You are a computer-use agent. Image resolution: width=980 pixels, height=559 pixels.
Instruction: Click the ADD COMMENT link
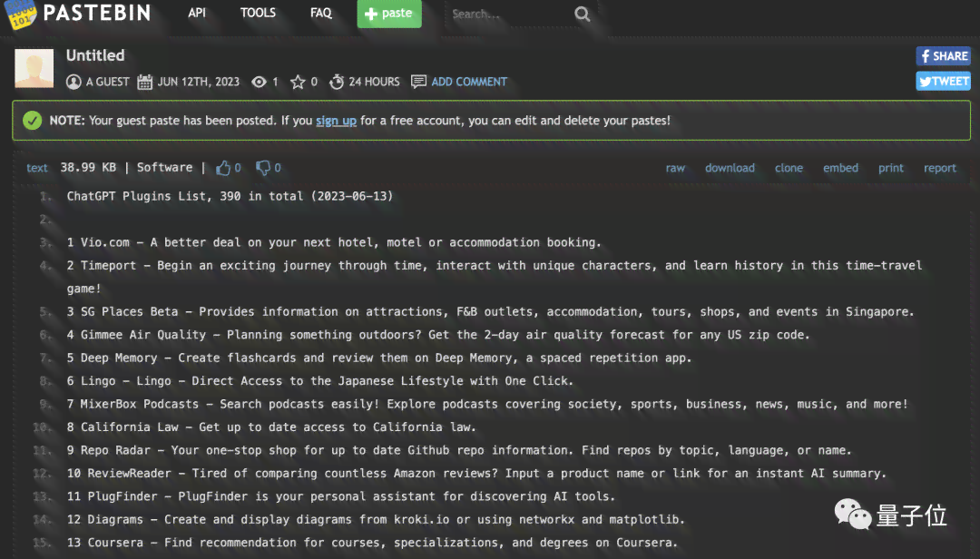click(x=469, y=82)
